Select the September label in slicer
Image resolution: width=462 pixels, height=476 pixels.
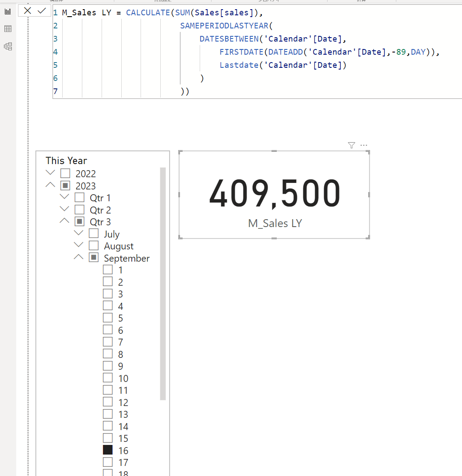coord(127,258)
